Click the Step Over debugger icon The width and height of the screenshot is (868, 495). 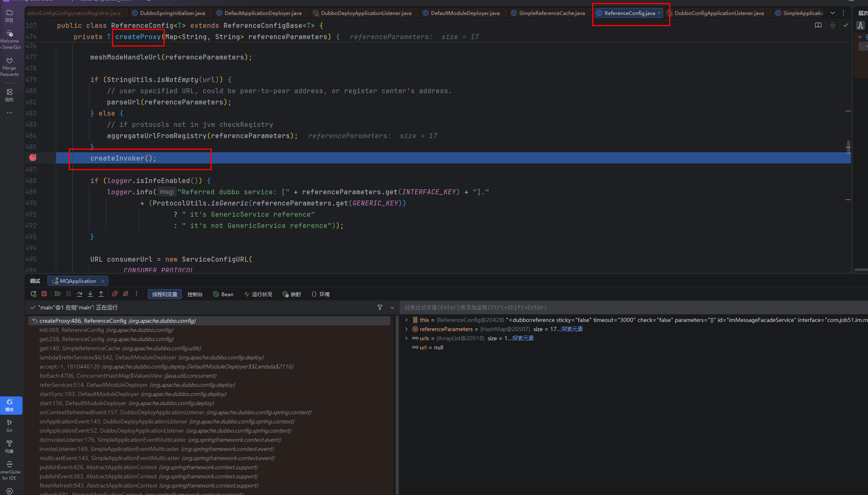click(x=79, y=294)
